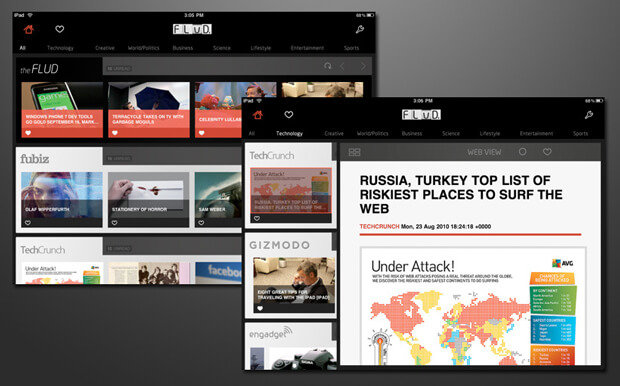This screenshot has width=620, height=386.
Task: Click WEB VIEW button
Action: pyautogui.click(x=484, y=152)
